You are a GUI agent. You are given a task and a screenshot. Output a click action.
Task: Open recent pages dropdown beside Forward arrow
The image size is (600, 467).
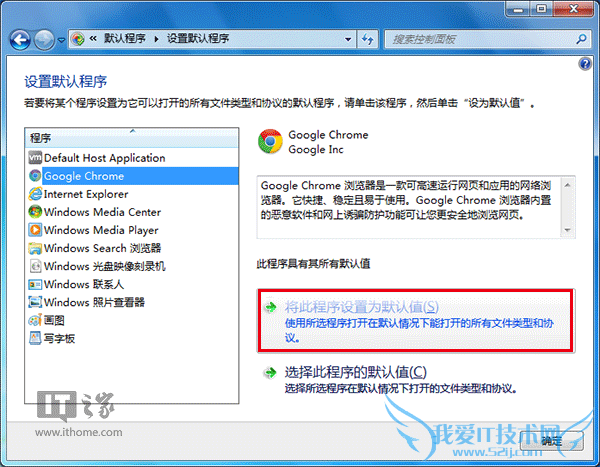pos(61,40)
